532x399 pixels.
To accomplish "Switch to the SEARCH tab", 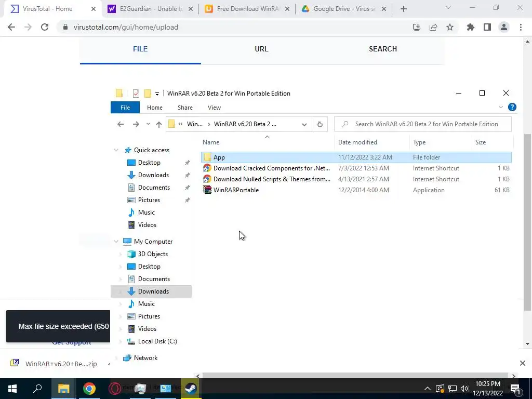I will (383, 49).
